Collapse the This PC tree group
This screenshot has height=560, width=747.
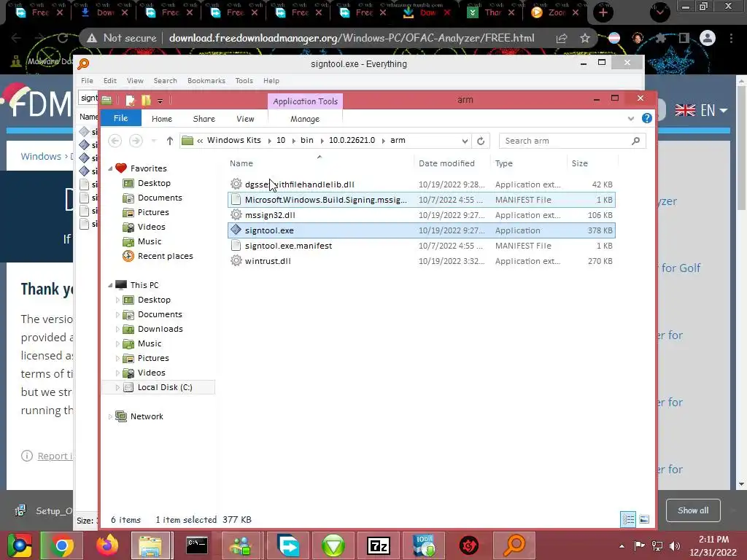[111, 285]
